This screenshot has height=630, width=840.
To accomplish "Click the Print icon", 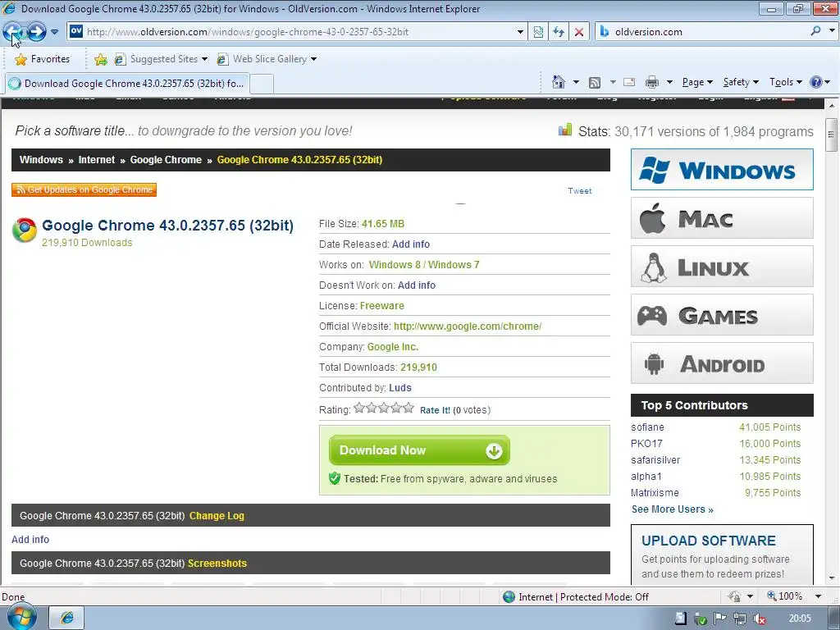I will point(651,82).
